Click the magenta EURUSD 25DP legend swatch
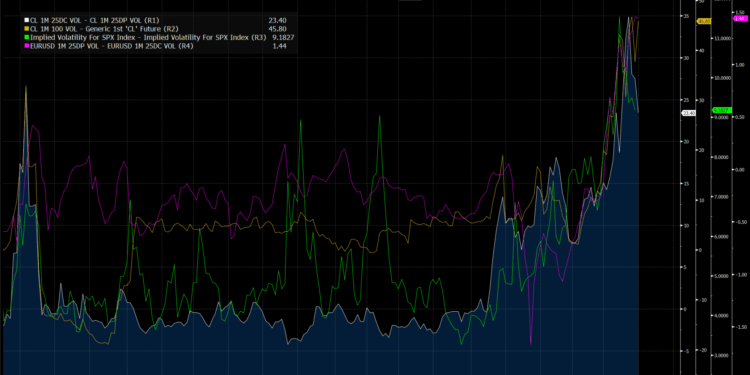 coord(26,46)
